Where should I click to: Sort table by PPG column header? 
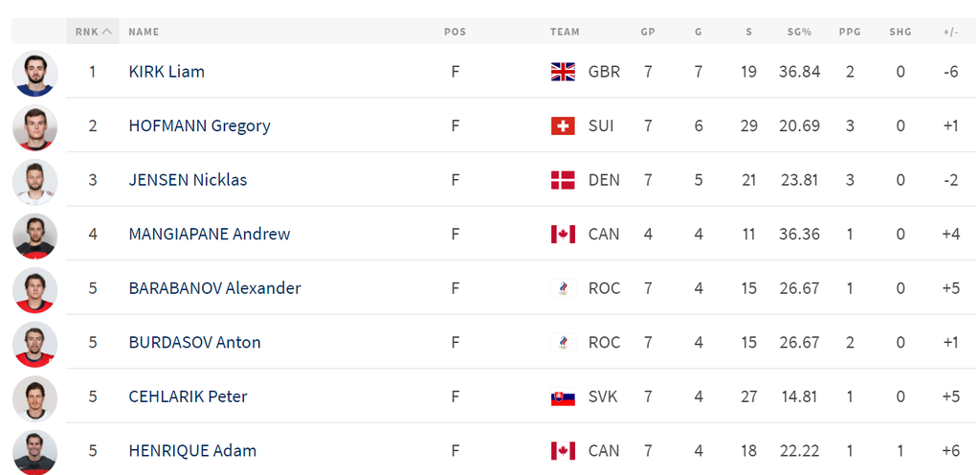850,32
